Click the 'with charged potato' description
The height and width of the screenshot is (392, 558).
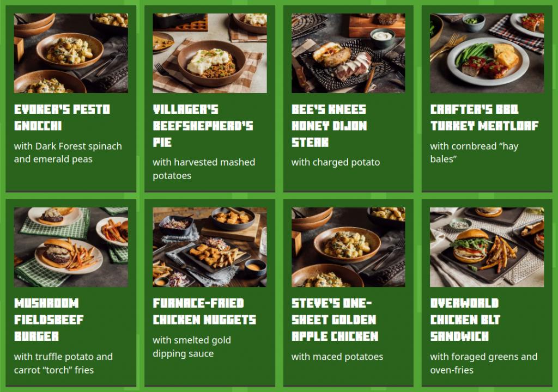[x=336, y=162]
